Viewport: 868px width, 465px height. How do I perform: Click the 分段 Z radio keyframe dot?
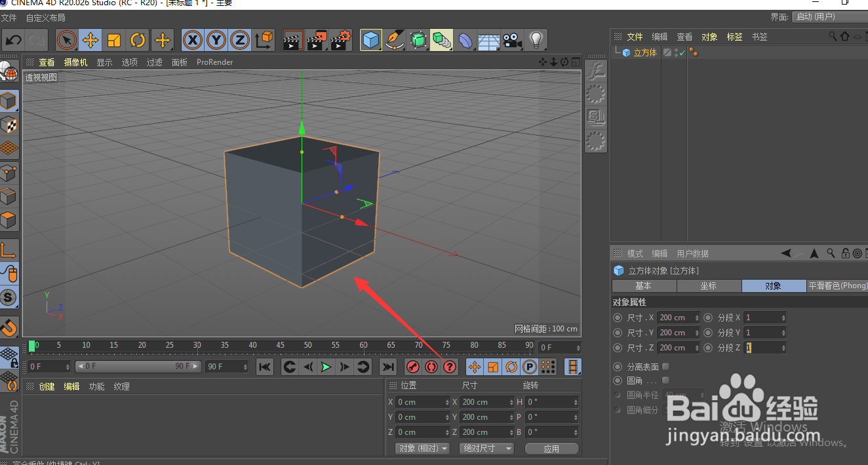click(708, 348)
